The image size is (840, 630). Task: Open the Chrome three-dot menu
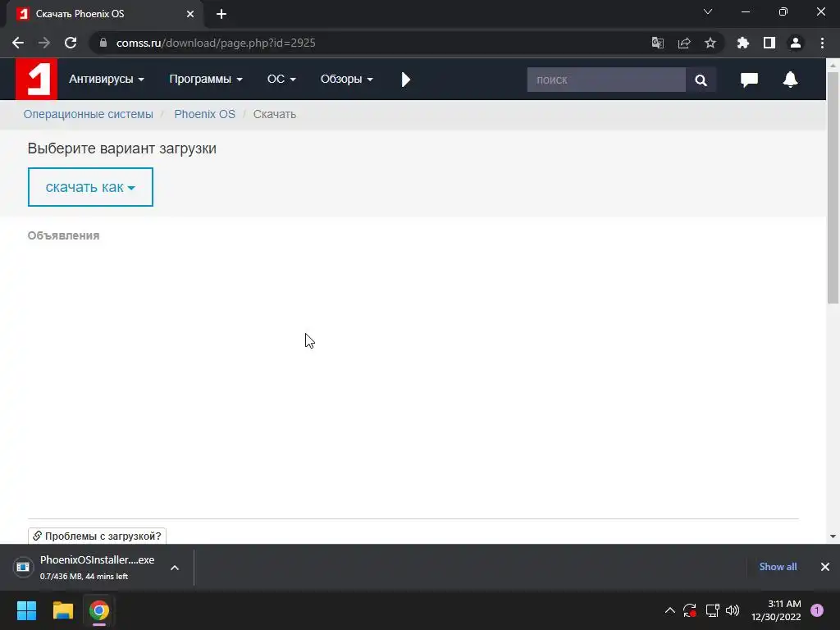point(822,43)
